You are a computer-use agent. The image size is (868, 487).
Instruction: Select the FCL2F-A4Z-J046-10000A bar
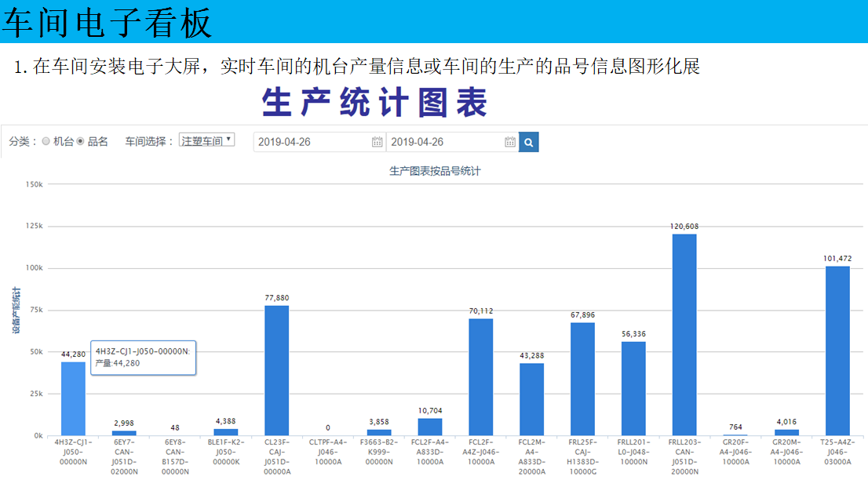tap(480, 377)
